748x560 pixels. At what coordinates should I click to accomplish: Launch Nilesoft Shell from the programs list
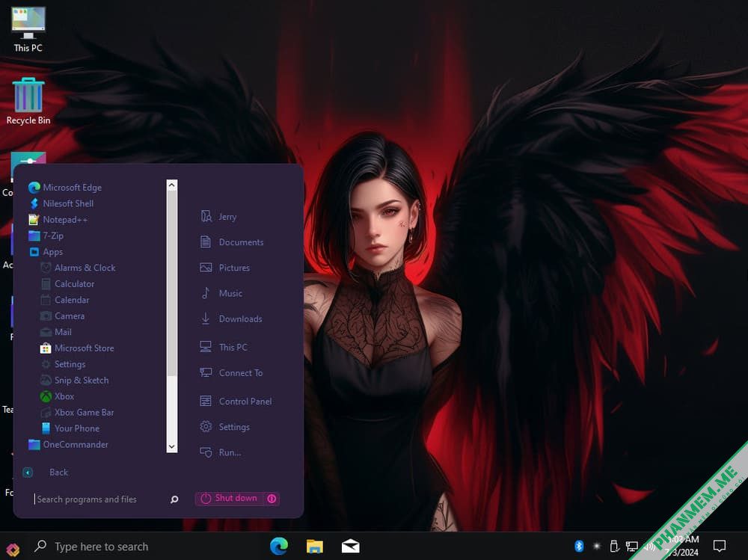click(61, 203)
